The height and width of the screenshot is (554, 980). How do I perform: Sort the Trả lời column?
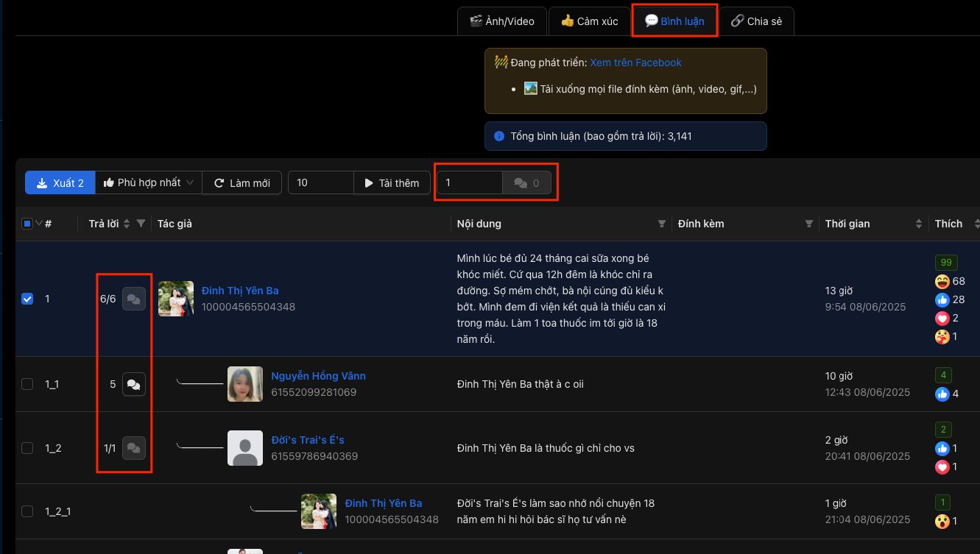(127, 224)
